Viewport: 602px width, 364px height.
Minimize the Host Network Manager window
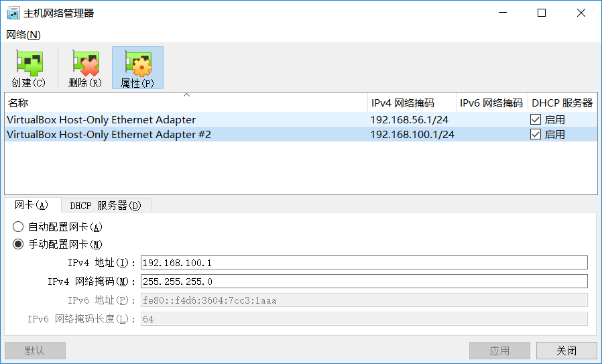tap(503, 13)
